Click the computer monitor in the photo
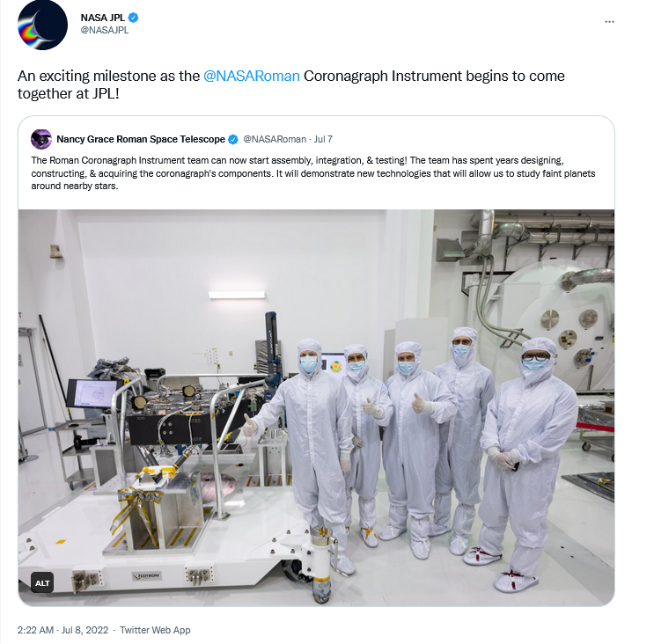The height and width of the screenshot is (644, 654). coord(92,393)
